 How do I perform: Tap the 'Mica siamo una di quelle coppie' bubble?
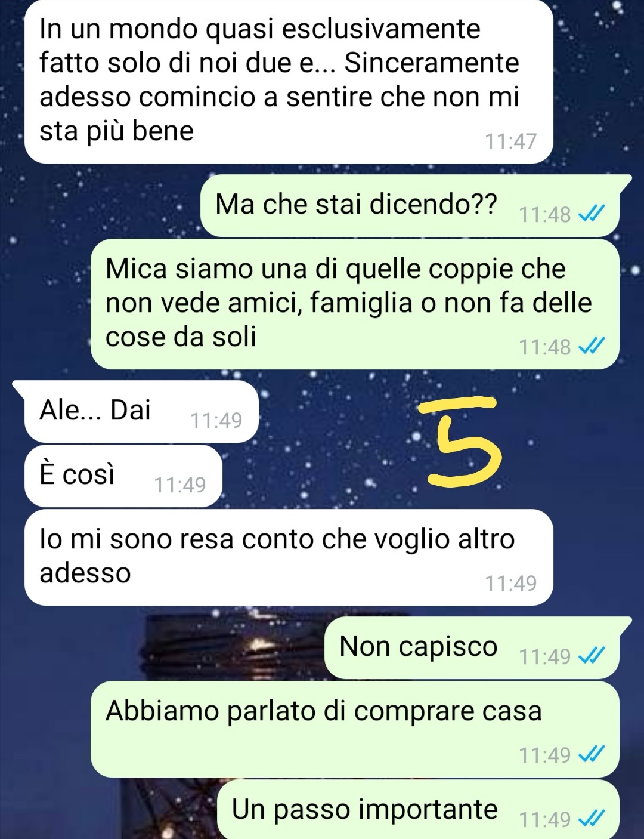click(355, 304)
